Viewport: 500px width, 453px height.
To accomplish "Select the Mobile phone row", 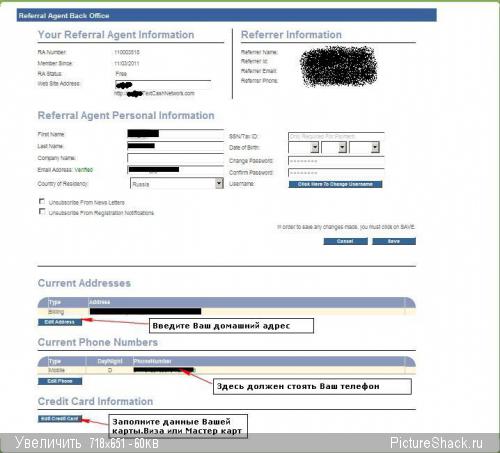I will (227, 370).
